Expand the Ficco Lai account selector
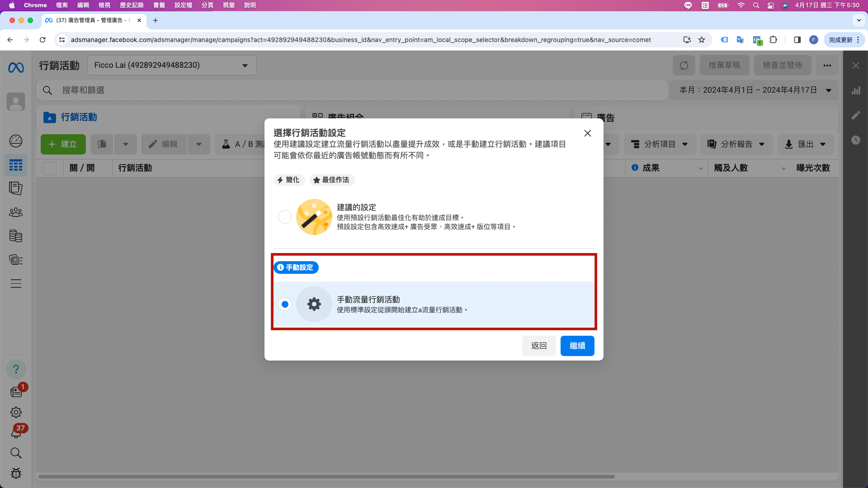This screenshot has height=488, width=868. tap(172, 66)
